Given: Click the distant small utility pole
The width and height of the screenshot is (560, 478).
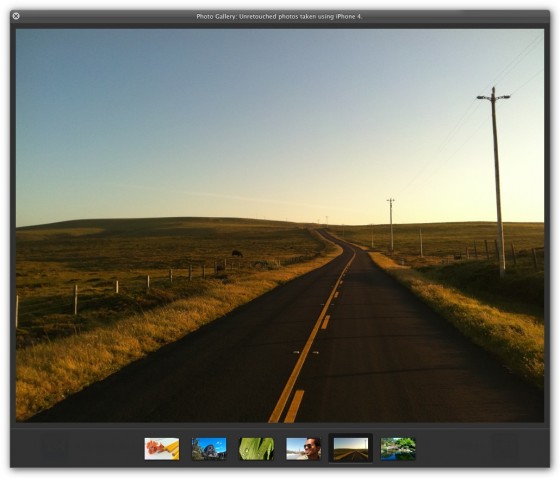Looking at the screenshot, I should (391, 224).
